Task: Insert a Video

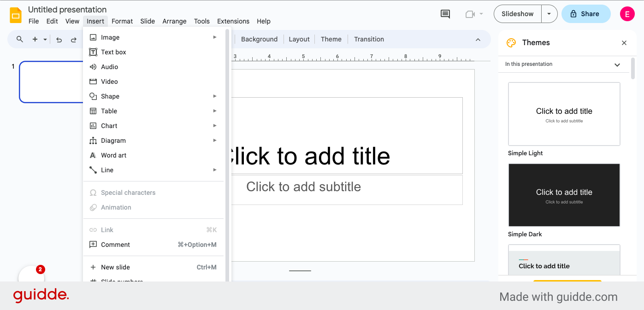Action: [110, 81]
